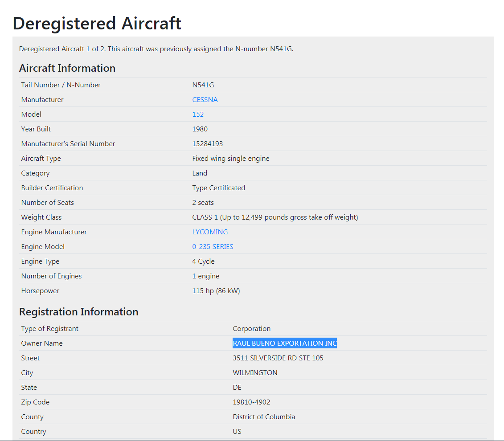This screenshot has width=504, height=441.
Task: Click the 'Registration Information' section heading
Action: [x=79, y=312]
